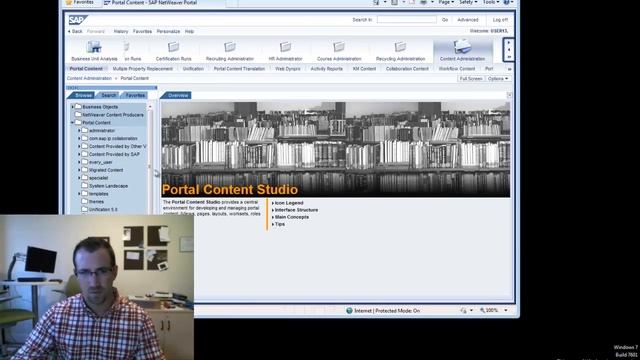Screen dimensions: 640x360
Task: Expand the Content Provided by Other Vendors folder
Action: click(x=79, y=146)
